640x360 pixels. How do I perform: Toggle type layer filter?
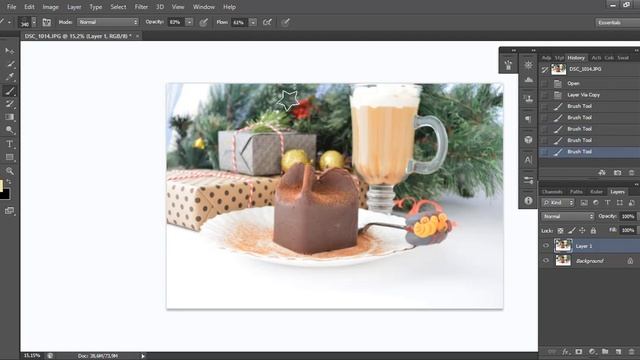coord(608,203)
